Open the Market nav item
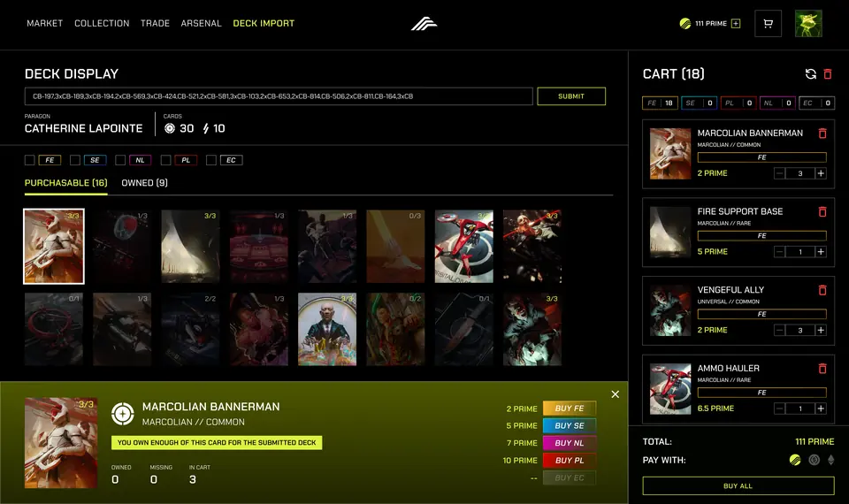The height and width of the screenshot is (504, 849). tap(45, 23)
